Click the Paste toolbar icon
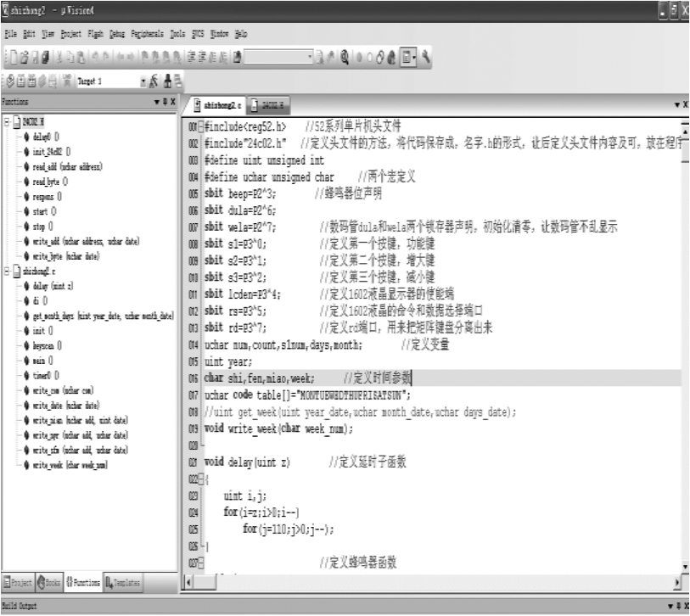Screen dimensions: 690x616 pos(81,57)
